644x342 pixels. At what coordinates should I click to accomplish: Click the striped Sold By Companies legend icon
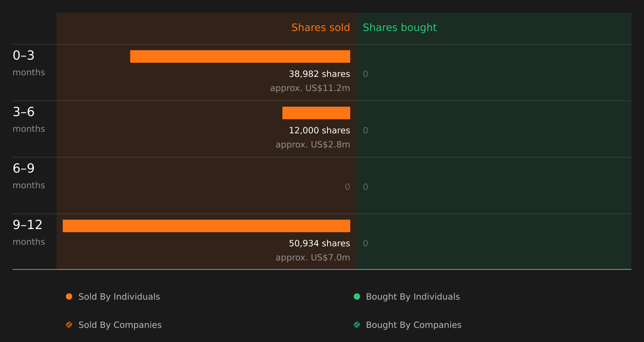69,325
